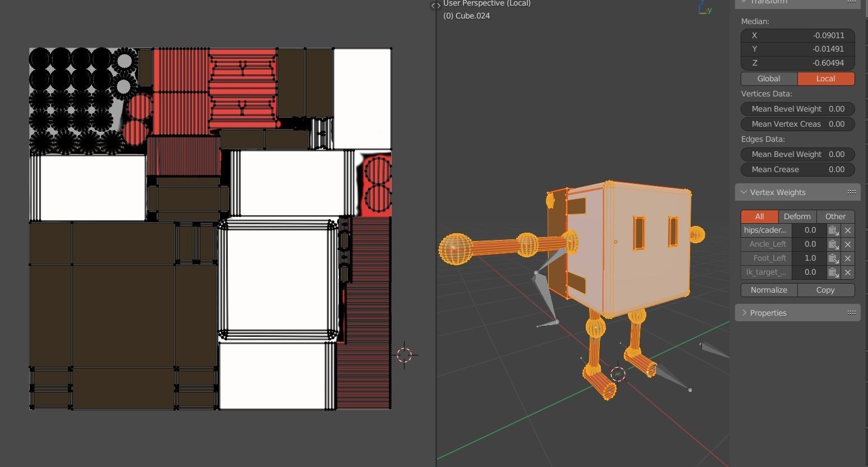Remove vertex from Ik_target_ group with X
Screen dimensions: 868x467
(x=848, y=272)
